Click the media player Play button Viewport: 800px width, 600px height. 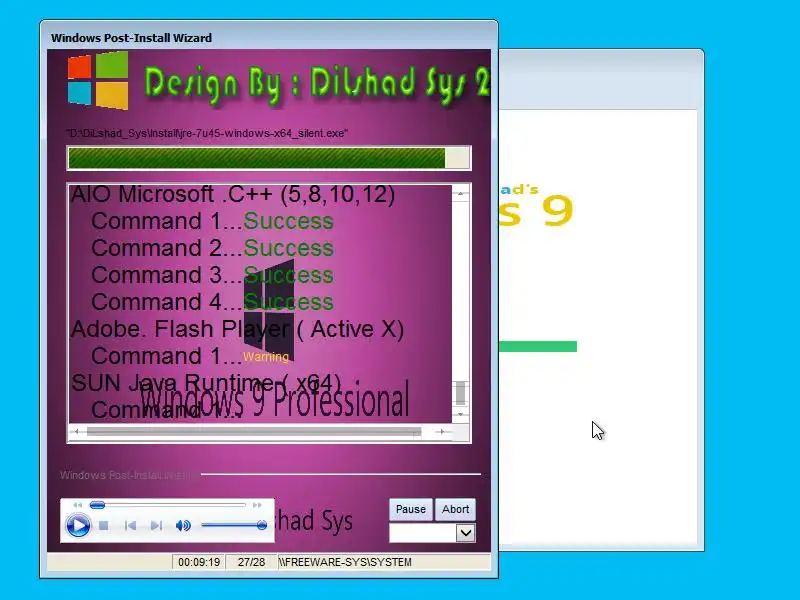pos(78,526)
